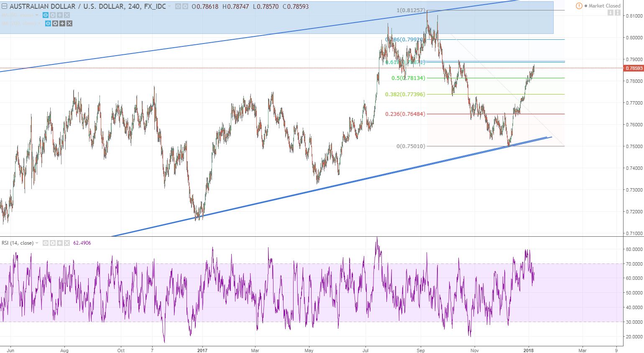Toggle RSI indicator visibility eye
This screenshot has height=353, width=644.
(x=46, y=243)
